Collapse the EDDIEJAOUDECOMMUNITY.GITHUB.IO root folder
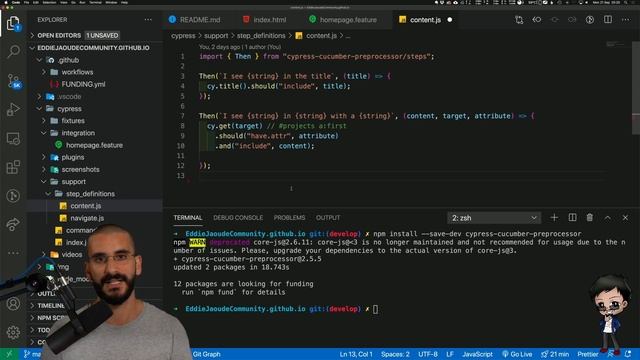Viewport: 640px width, 360px height. (x=32, y=48)
